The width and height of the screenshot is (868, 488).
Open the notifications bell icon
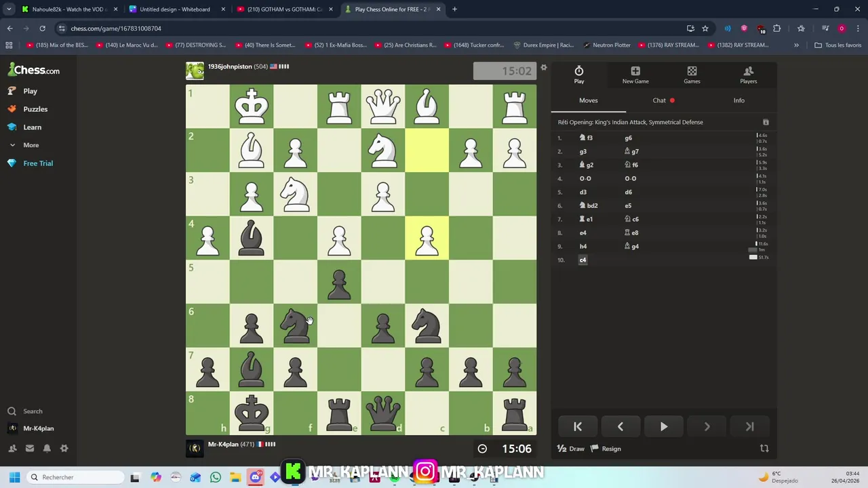47,448
